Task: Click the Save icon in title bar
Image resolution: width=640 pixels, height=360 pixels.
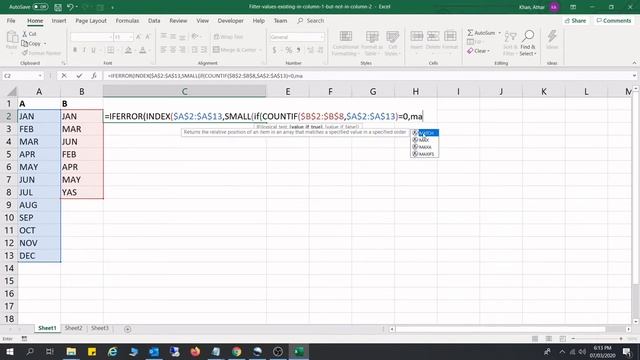Action: (x=58, y=7)
